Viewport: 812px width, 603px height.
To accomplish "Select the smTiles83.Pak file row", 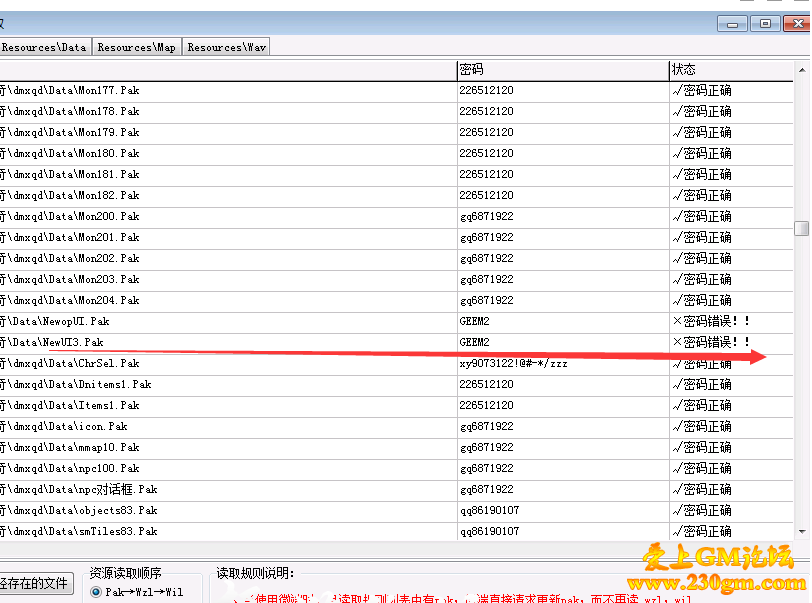I will (396, 532).
